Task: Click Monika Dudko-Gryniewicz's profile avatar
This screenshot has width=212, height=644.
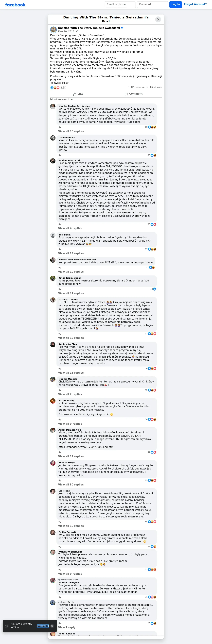Action: [x=53, y=106]
